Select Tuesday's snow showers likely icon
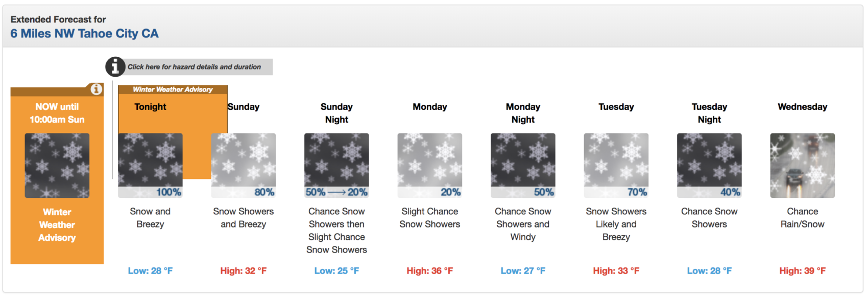The image size is (868, 295). [616, 166]
